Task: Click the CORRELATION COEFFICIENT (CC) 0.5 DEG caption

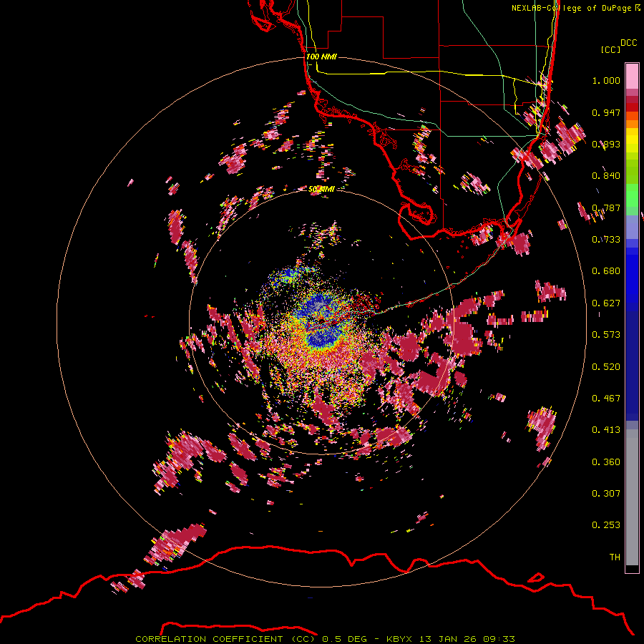Action: point(251,639)
